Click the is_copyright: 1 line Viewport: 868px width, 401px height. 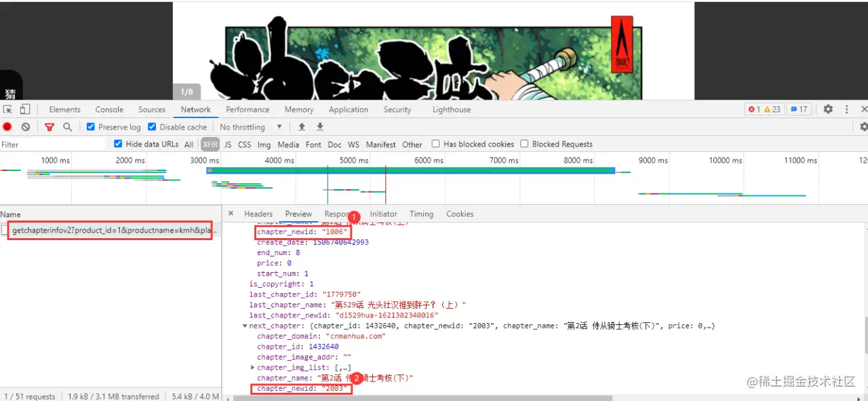281,284
